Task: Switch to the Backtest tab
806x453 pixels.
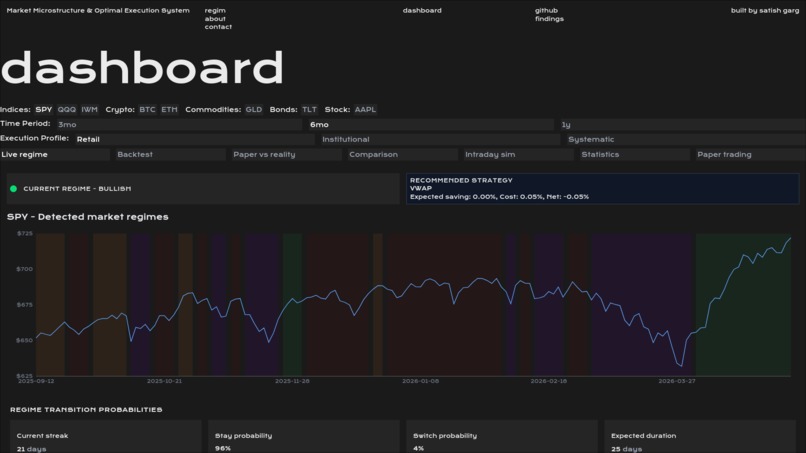Action: (170, 154)
